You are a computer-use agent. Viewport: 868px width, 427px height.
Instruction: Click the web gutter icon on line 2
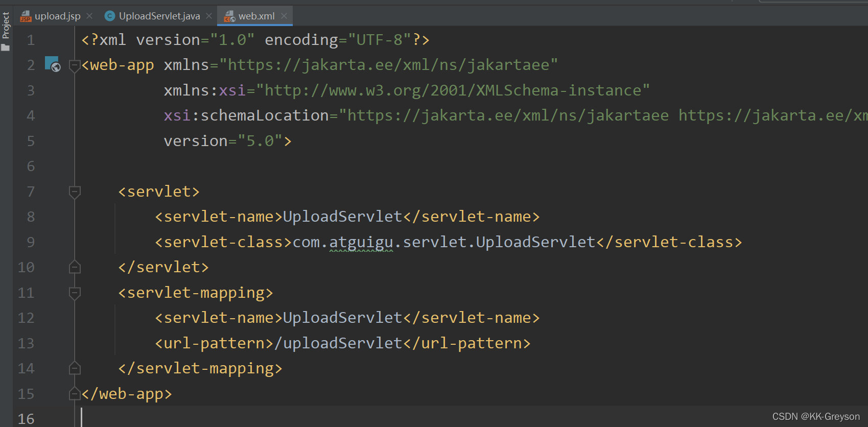pyautogui.click(x=53, y=64)
